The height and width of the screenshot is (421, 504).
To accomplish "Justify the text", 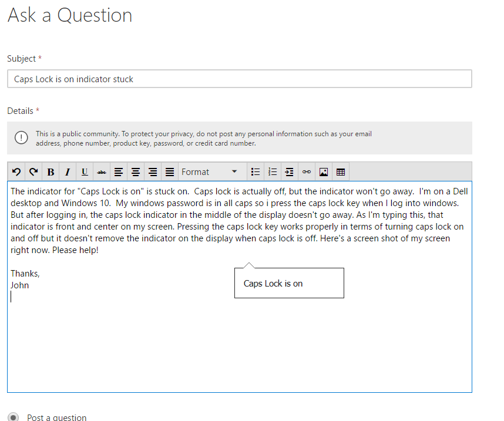I will pos(170,172).
